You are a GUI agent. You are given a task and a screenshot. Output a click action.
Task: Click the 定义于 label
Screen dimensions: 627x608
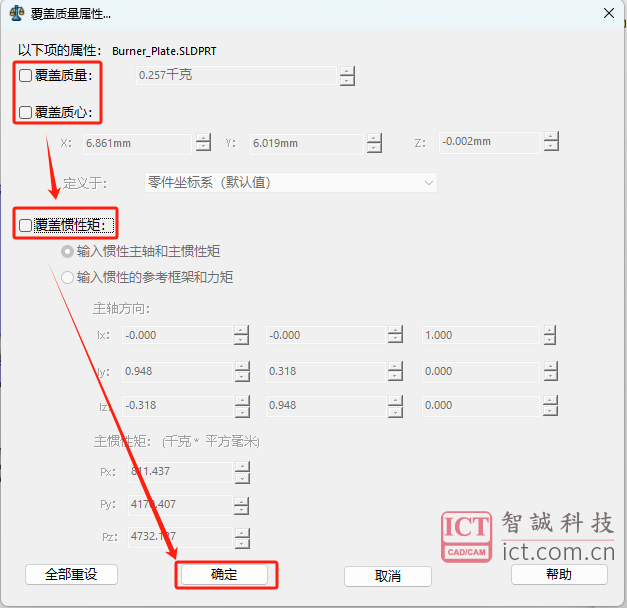[84, 183]
